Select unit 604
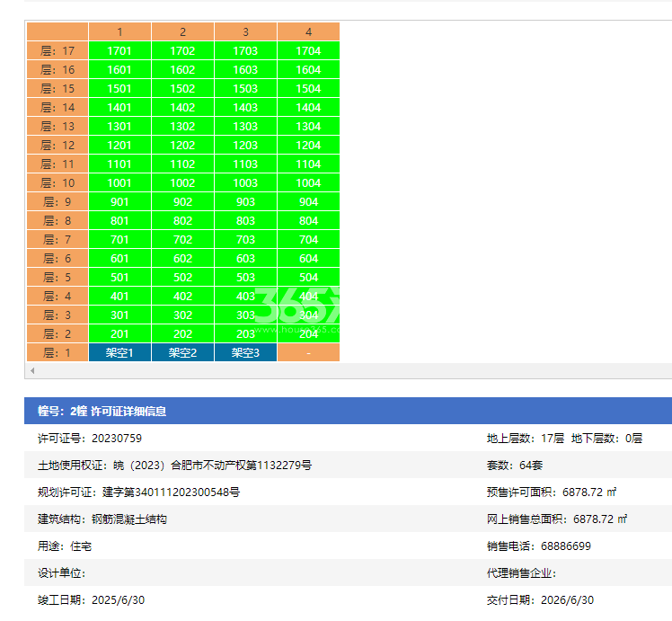The height and width of the screenshot is (621, 672). (308, 258)
